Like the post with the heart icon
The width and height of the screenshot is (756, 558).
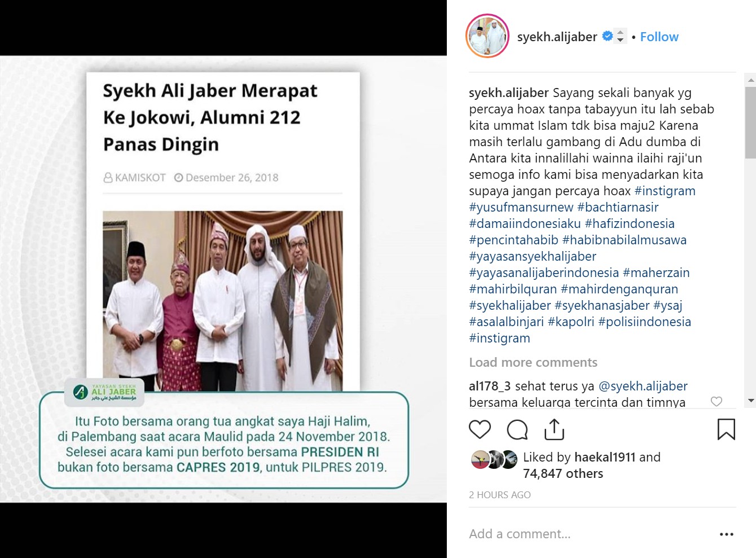click(x=480, y=429)
